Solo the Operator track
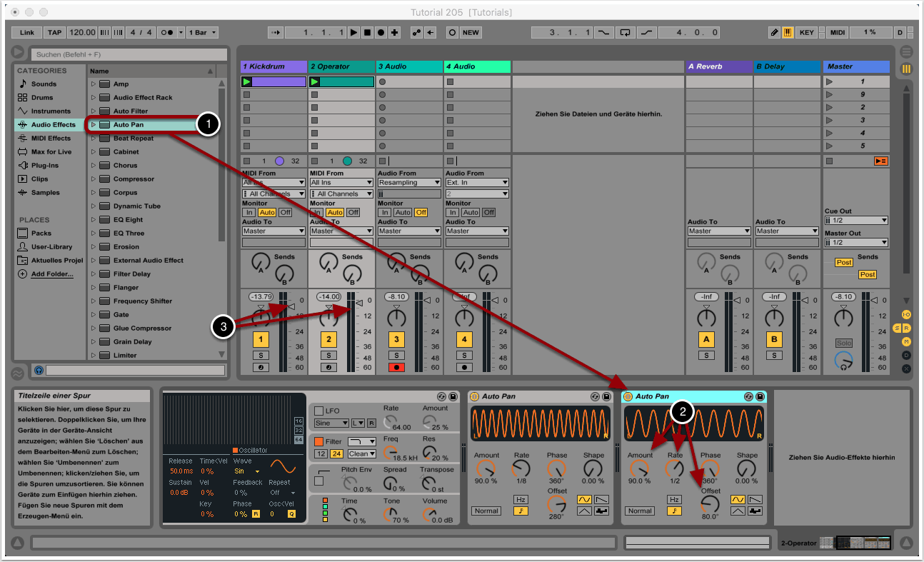 (x=328, y=355)
